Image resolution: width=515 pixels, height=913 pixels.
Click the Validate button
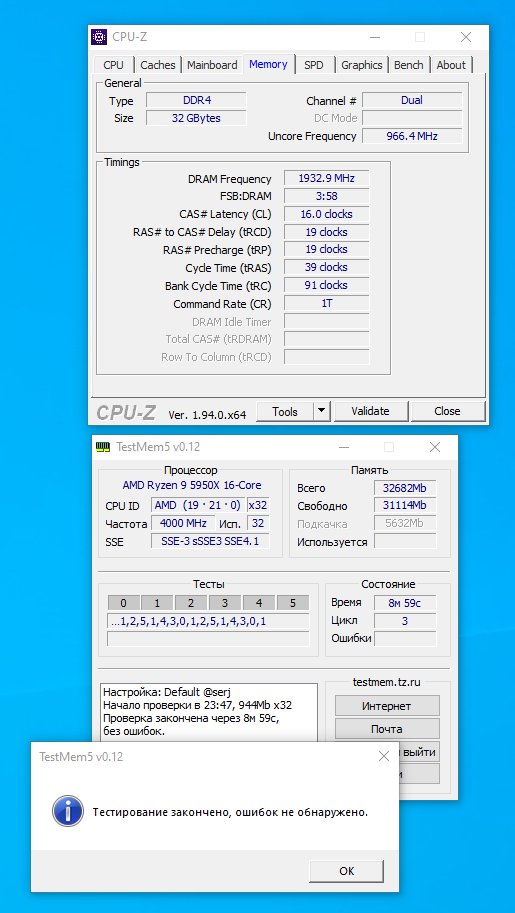(x=371, y=411)
